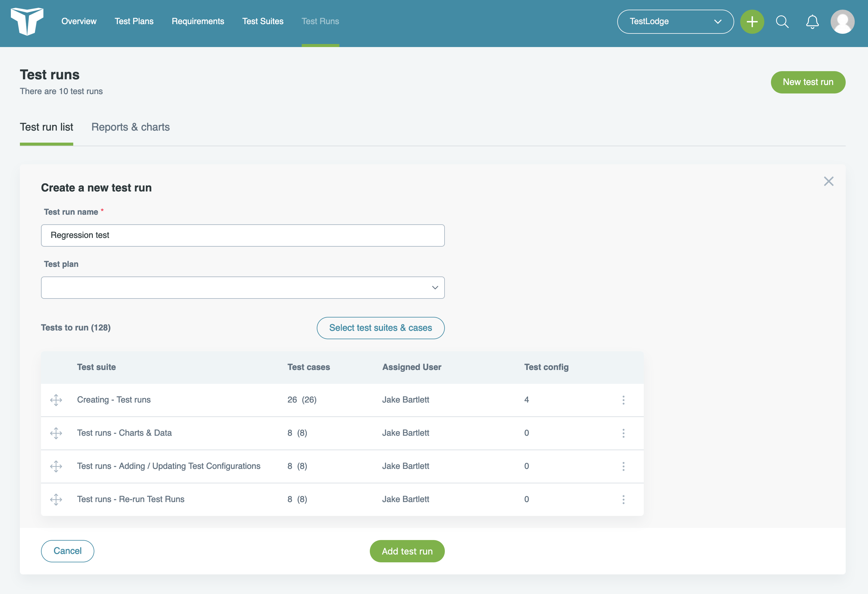This screenshot has height=594, width=868.
Task: Open the Test plan dropdown
Action: point(242,288)
